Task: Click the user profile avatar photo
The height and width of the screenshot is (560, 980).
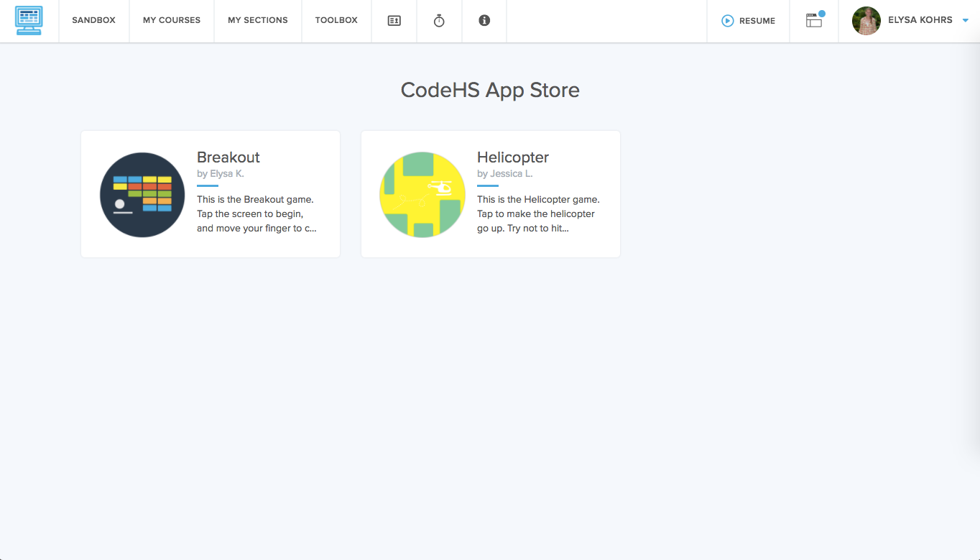Action: coord(866,21)
